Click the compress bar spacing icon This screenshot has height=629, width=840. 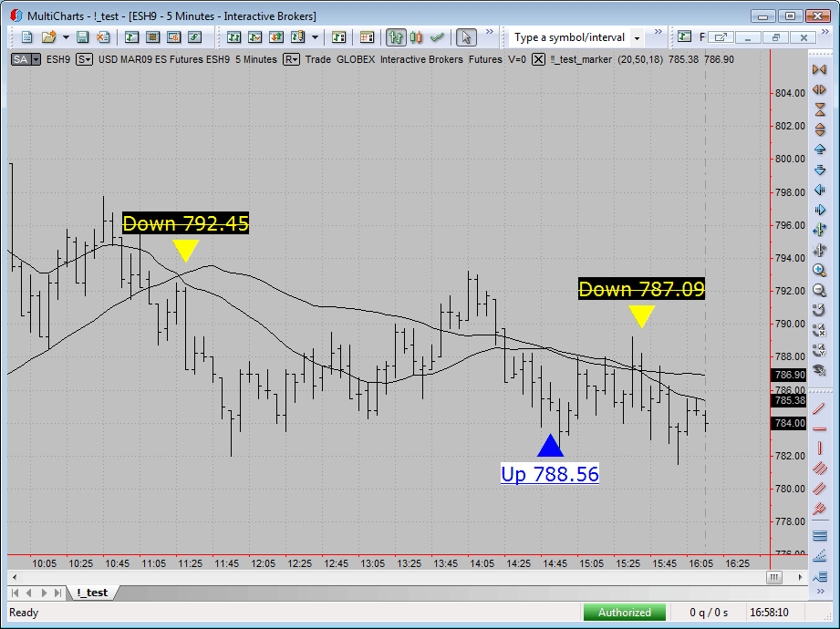coord(820,69)
